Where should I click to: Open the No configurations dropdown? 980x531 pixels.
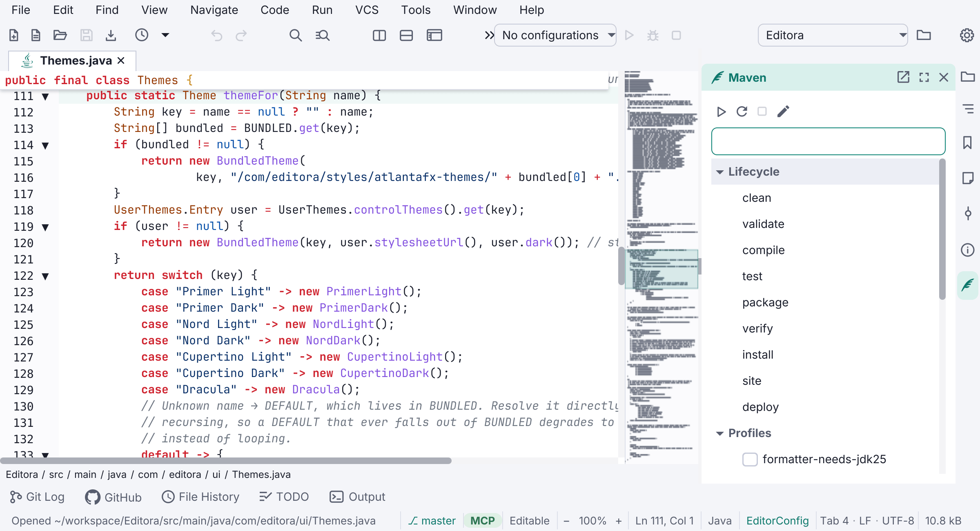coord(555,36)
